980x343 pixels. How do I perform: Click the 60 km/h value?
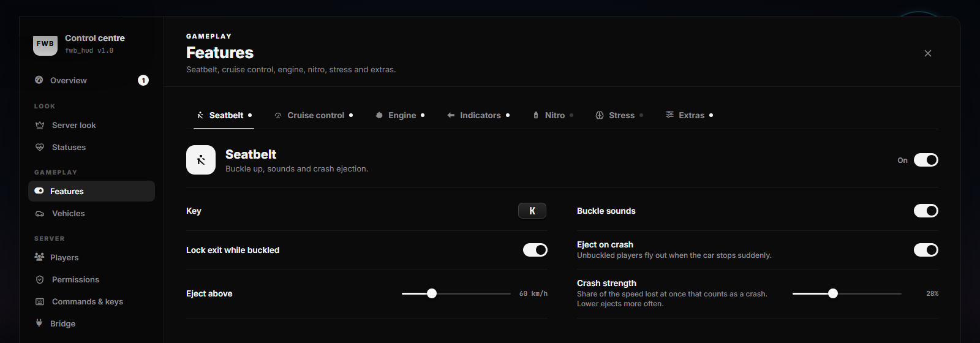coord(533,293)
